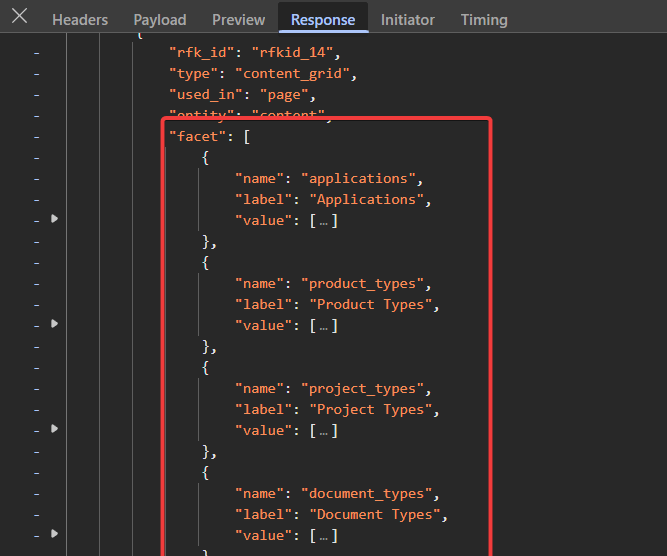View the Timing tab
The width and height of the screenshot is (667, 556).
tap(484, 20)
